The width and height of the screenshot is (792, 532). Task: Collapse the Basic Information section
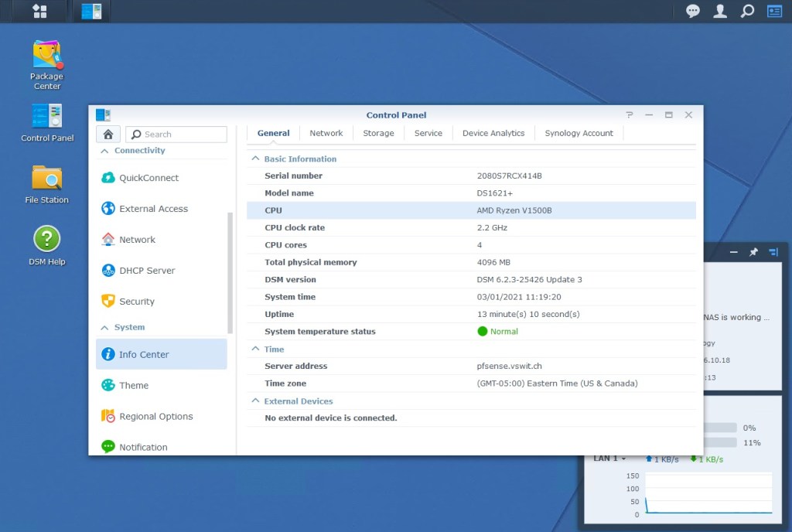255,159
